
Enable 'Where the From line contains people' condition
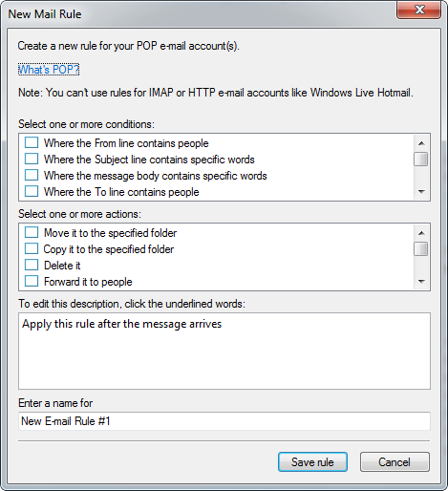32,142
